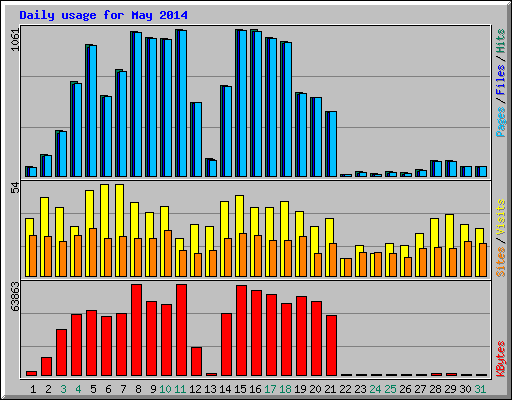Image resolution: width=512 pixels, height=400 pixels.
Task: Click day label 19 on x-axis
Action: (300, 389)
